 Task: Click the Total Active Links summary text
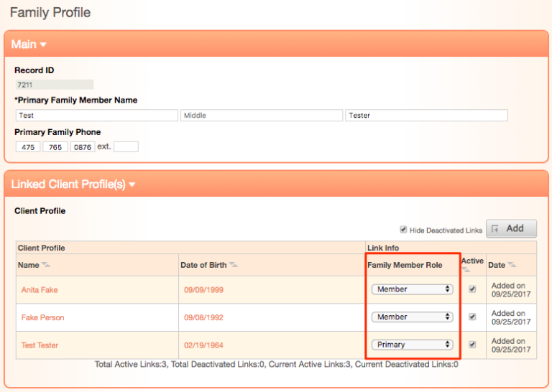pyautogui.click(x=276, y=365)
